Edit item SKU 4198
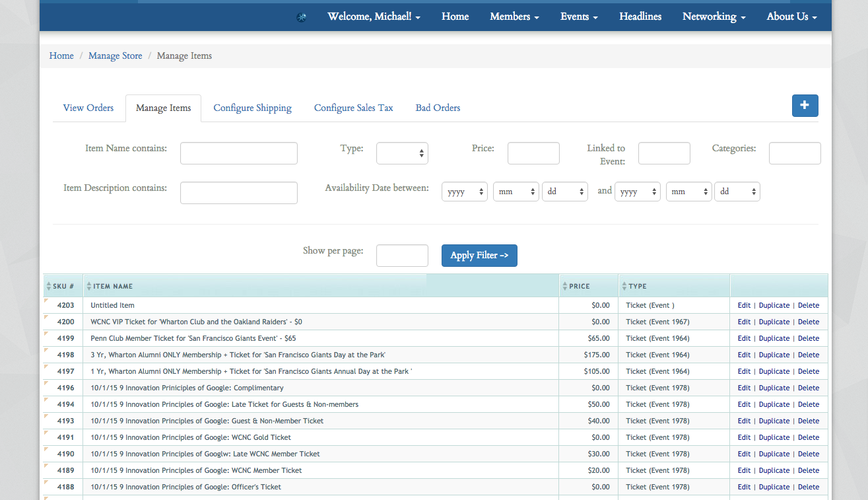The image size is (868, 500). coord(744,355)
